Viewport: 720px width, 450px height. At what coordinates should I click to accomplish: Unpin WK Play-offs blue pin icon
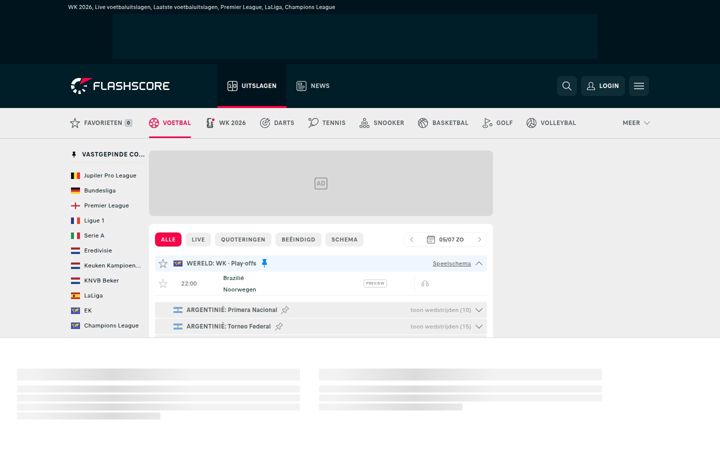[x=264, y=263]
